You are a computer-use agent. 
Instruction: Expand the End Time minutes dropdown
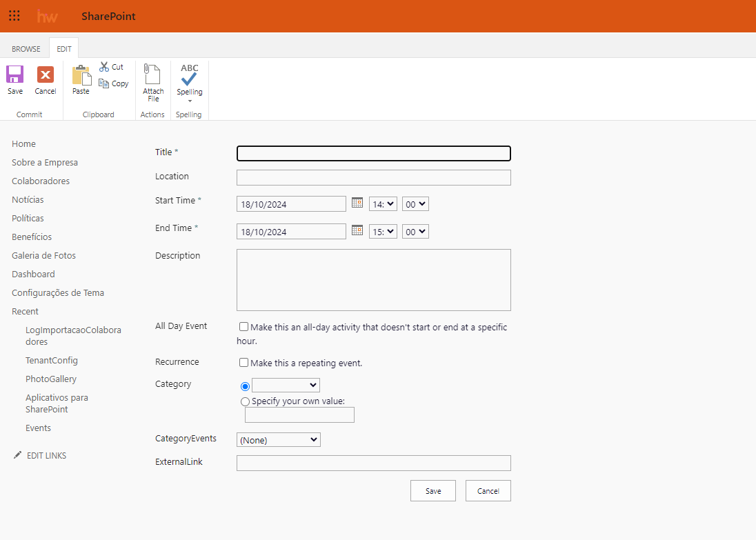[415, 232]
